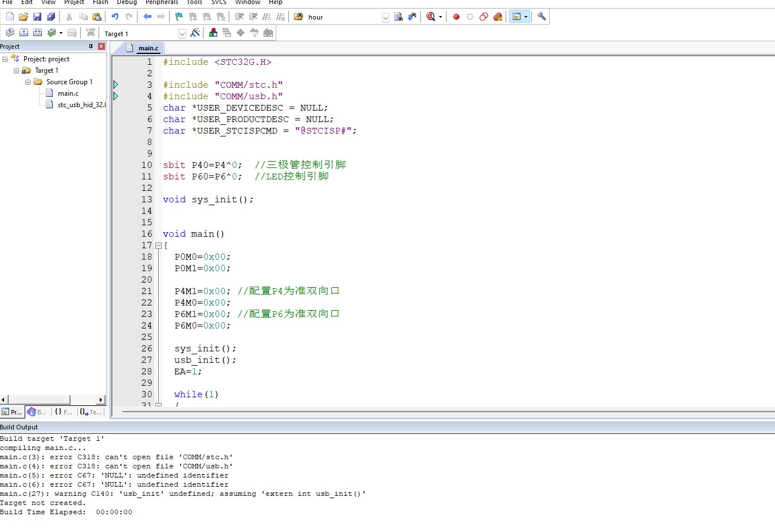
Task: Collapse the Source Group 1 folder
Action: [x=28, y=82]
